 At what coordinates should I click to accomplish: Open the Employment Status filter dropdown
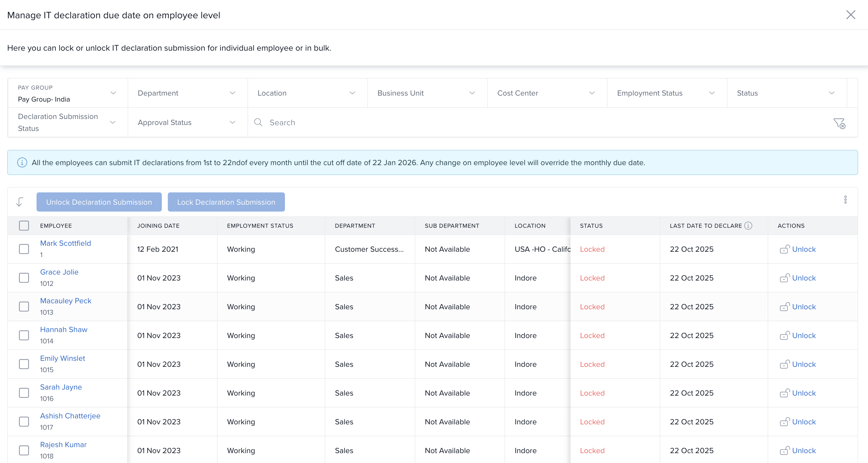(x=666, y=93)
